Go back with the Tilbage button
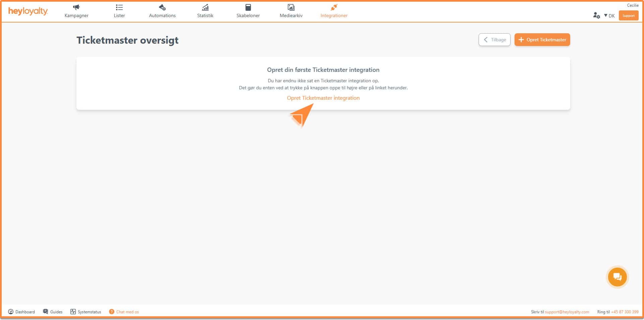This screenshot has height=320, width=644. 494,40
